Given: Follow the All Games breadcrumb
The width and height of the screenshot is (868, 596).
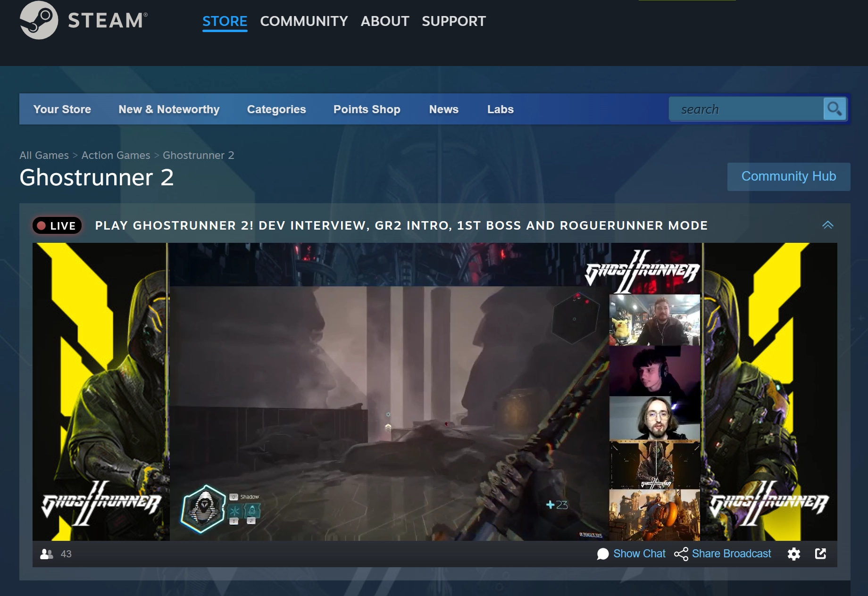Looking at the screenshot, I should point(44,155).
